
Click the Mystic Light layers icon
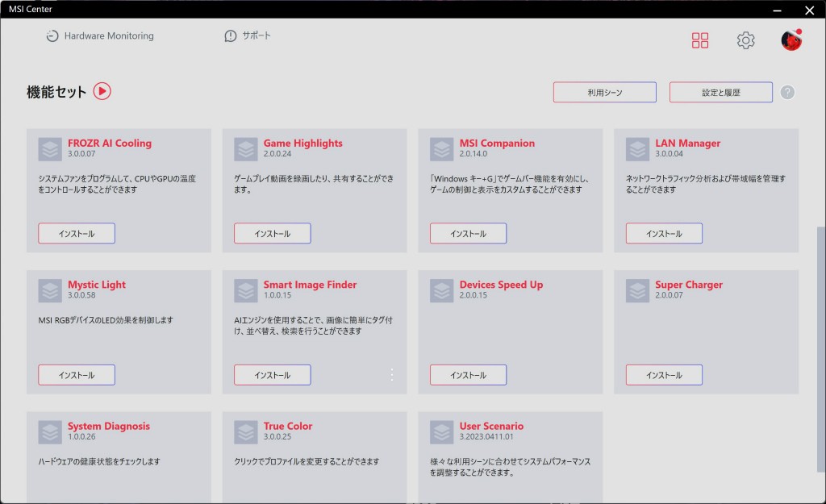point(50,290)
